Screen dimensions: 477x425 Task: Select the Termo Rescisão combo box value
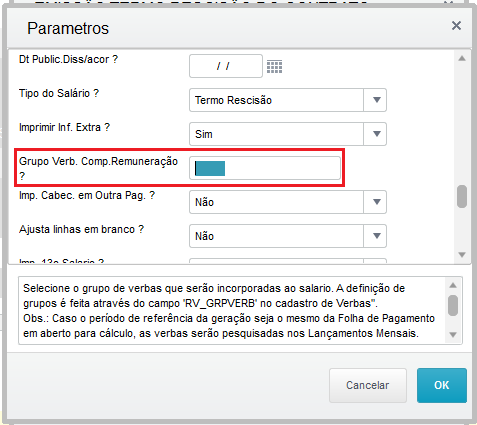tap(276, 100)
